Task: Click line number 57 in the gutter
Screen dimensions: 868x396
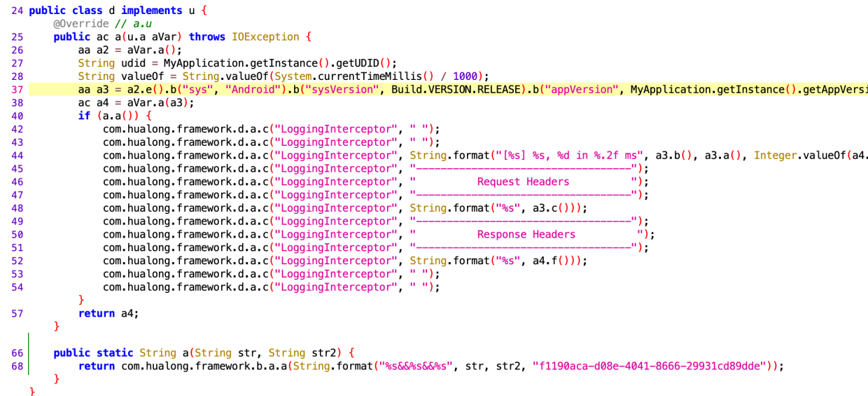Action: pos(17,313)
